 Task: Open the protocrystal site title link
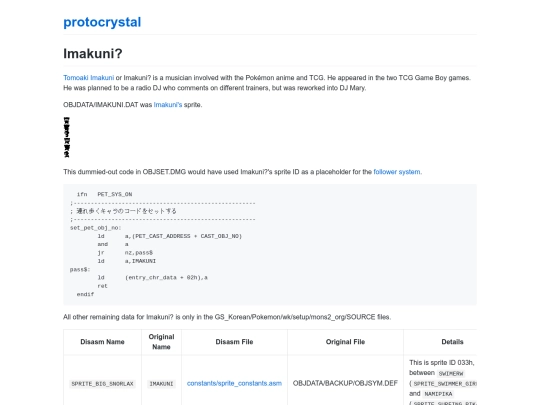click(x=102, y=22)
